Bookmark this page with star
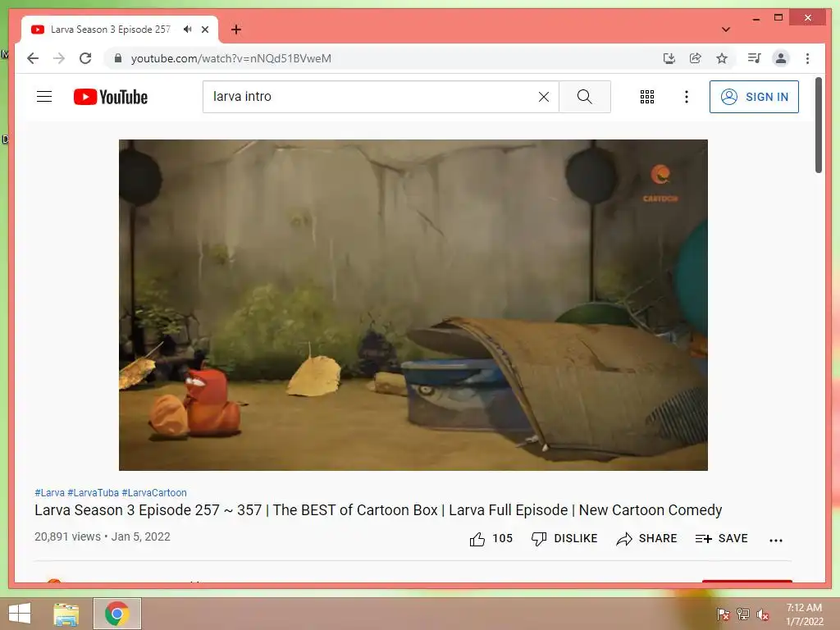Viewport: 840px width, 630px height. pyautogui.click(x=722, y=58)
